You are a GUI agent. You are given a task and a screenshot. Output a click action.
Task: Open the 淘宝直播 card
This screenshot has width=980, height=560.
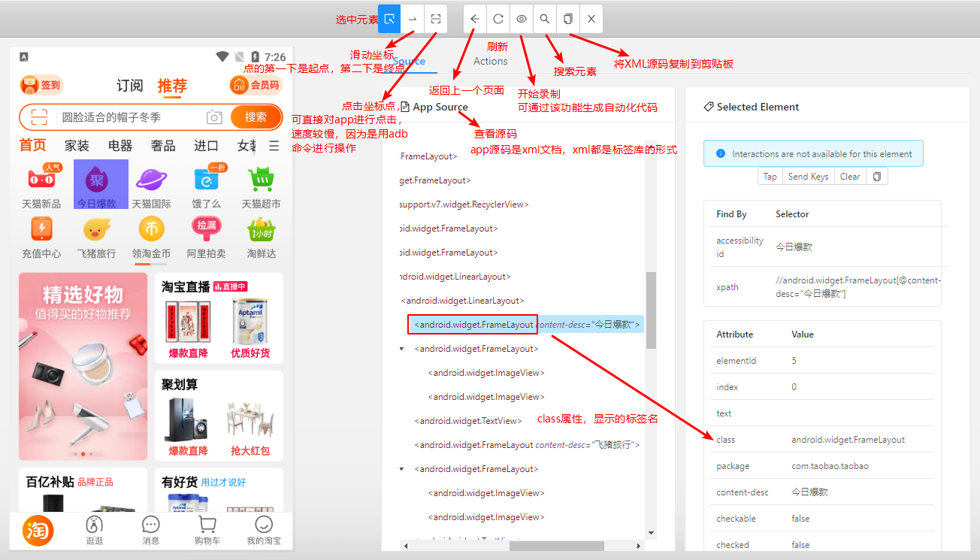tap(219, 318)
